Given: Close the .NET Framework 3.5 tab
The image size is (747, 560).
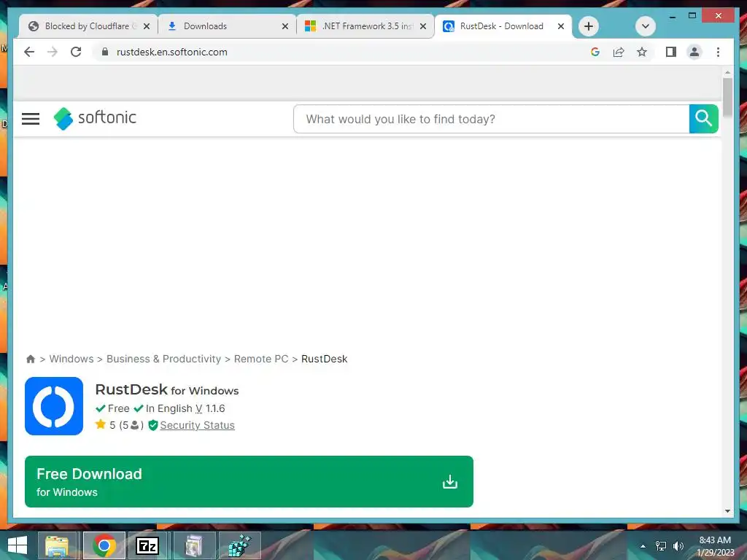Looking at the screenshot, I should click(423, 26).
